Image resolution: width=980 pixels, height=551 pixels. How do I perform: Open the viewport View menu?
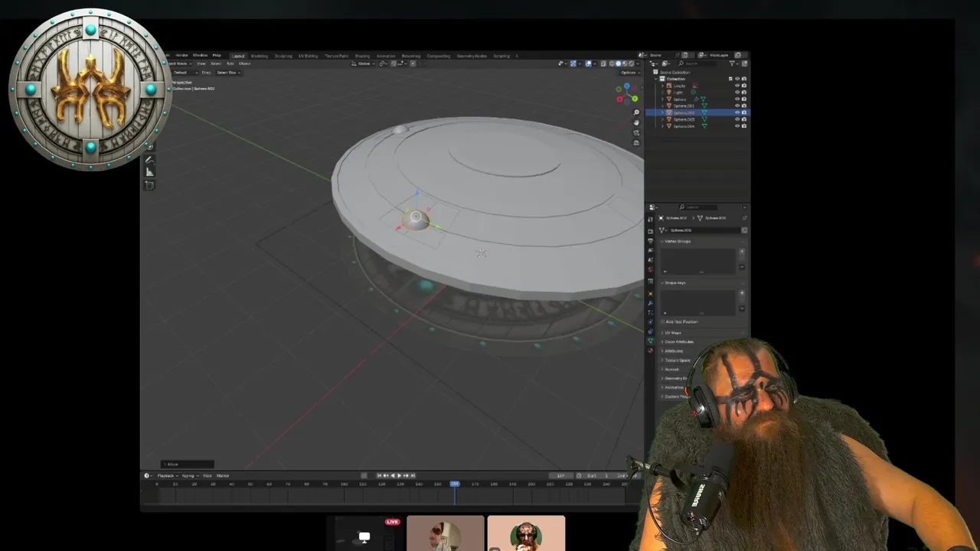coord(201,64)
